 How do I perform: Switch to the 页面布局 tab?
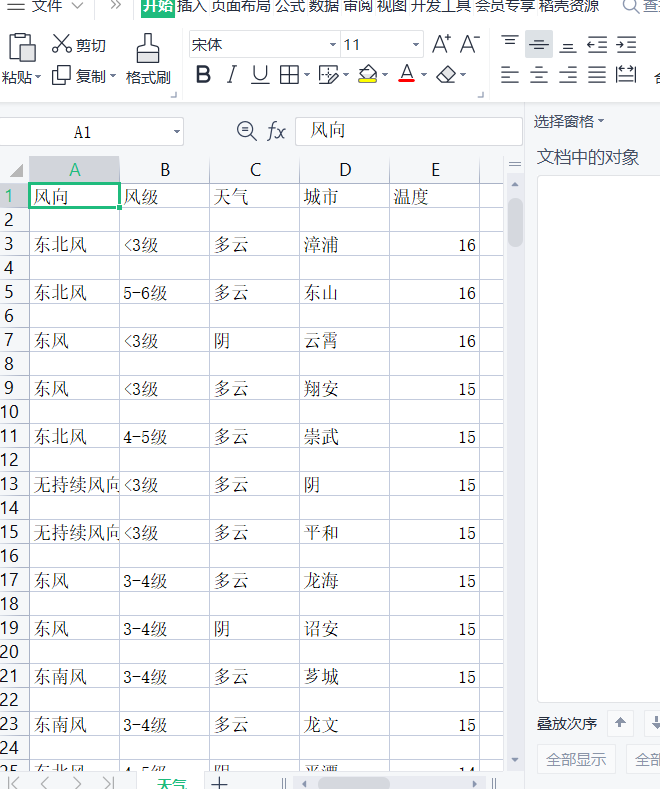click(241, 7)
